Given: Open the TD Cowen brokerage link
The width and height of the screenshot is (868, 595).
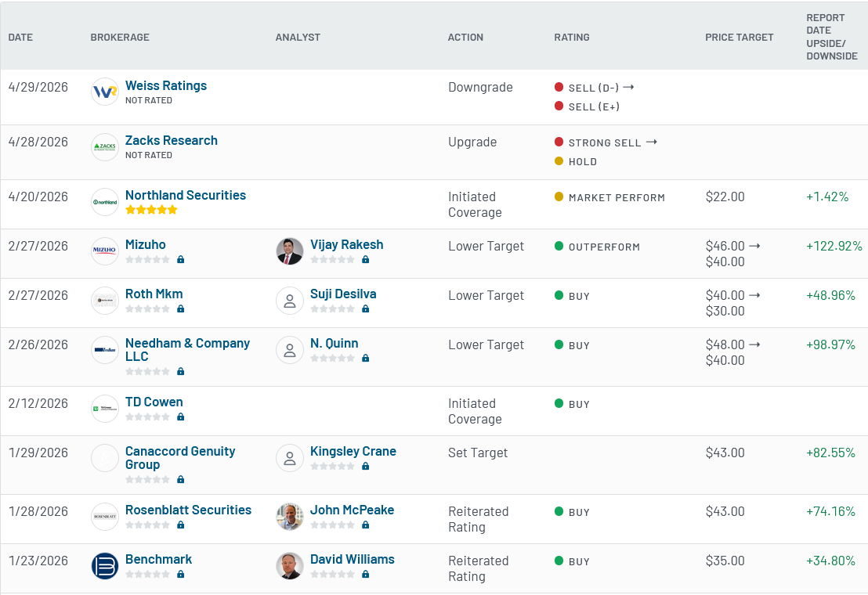Looking at the screenshot, I should tap(154, 402).
